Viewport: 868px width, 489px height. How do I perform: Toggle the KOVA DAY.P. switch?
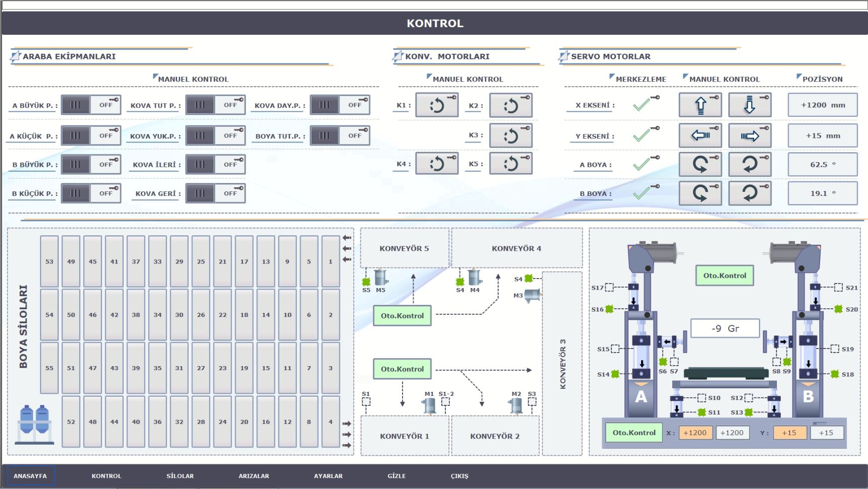pyautogui.click(x=340, y=105)
